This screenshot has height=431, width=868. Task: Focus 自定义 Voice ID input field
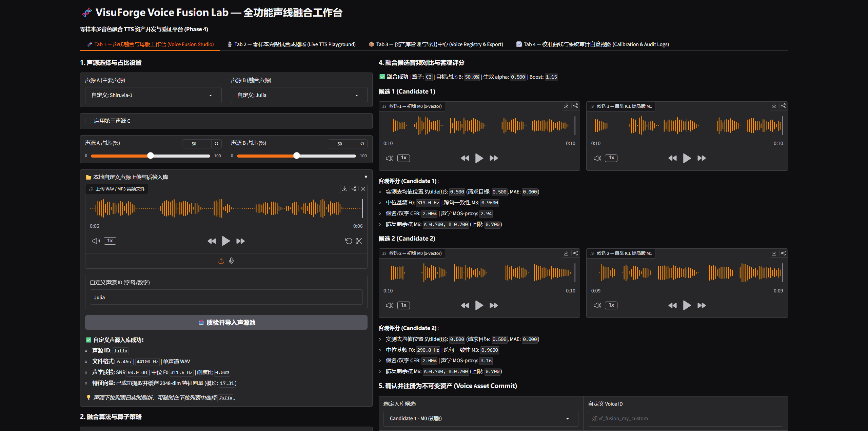pos(685,418)
